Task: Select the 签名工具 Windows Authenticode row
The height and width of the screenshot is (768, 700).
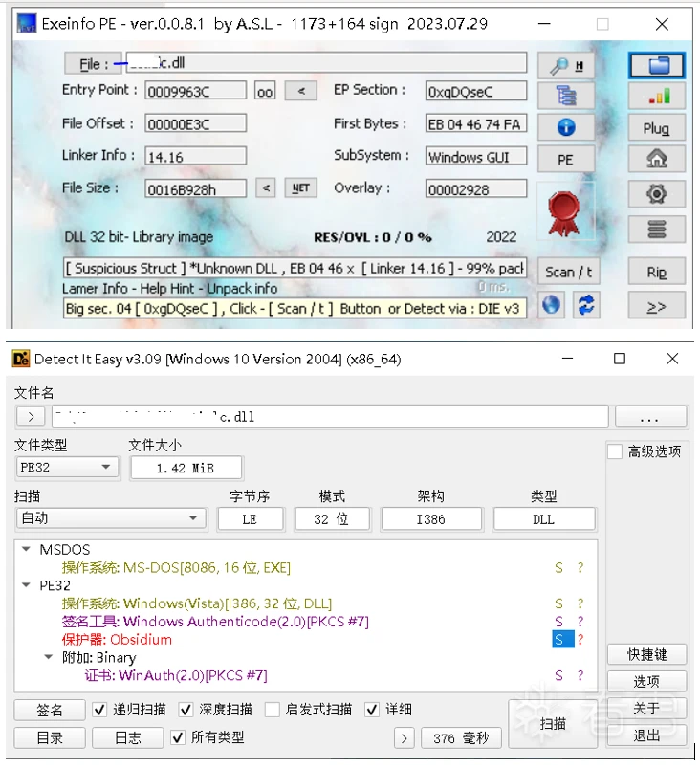Action: (x=215, y=622)
